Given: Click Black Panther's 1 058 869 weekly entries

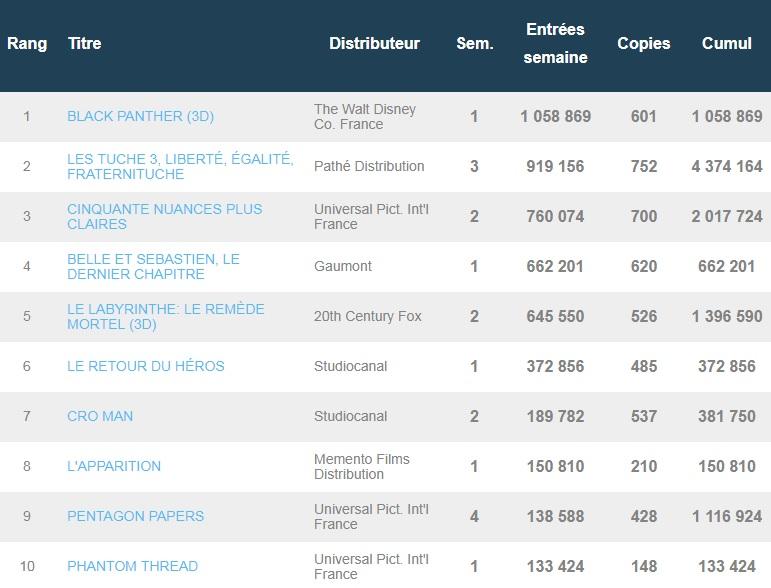Looking at the screenshot, I should 555,116.
